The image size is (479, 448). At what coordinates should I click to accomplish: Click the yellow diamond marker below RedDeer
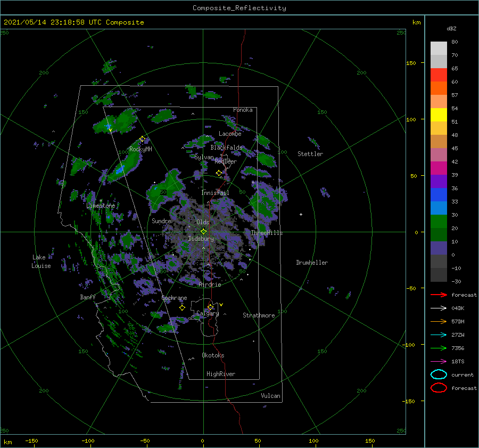(x=219, y=173)
